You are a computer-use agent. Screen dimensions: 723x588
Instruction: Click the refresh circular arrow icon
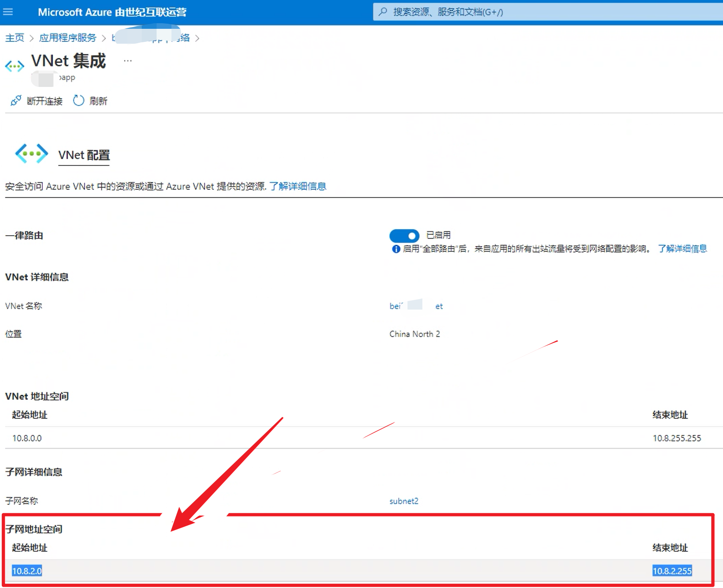79,100
